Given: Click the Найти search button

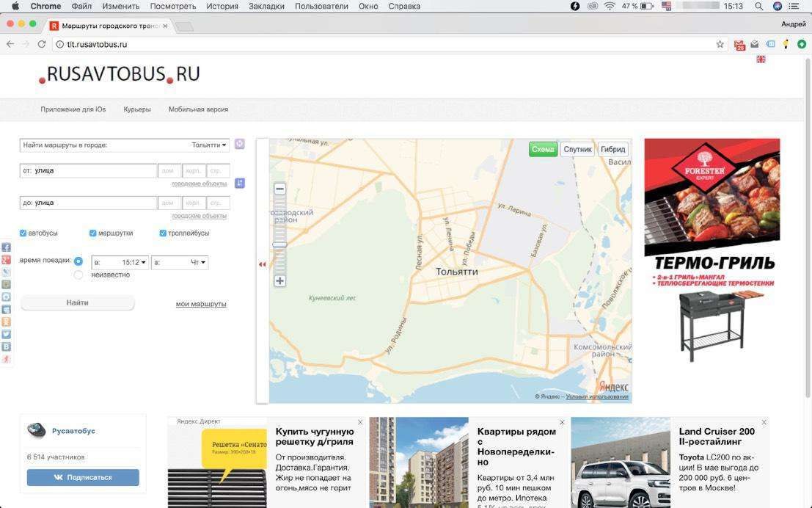Looking at the screenshot, I should coord(77,302).
